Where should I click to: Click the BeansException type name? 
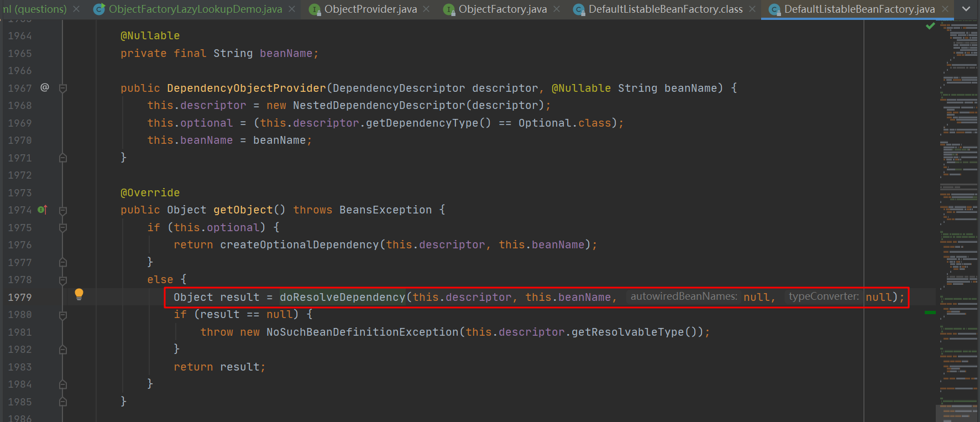pyautogui.click(x=385, y=210)
